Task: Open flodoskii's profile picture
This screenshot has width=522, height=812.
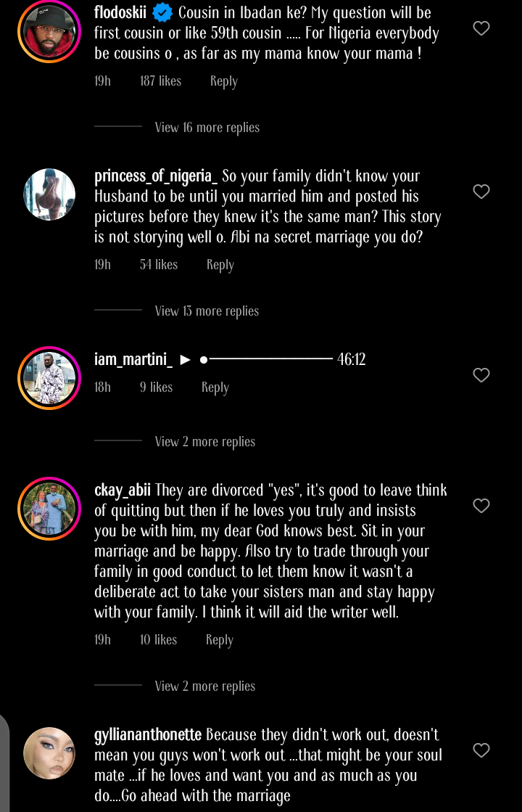Action: (x=49, y=31)
